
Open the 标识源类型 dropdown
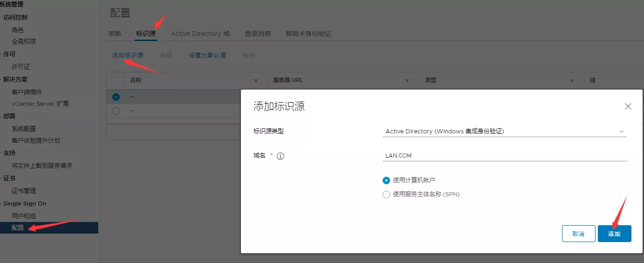504,131
